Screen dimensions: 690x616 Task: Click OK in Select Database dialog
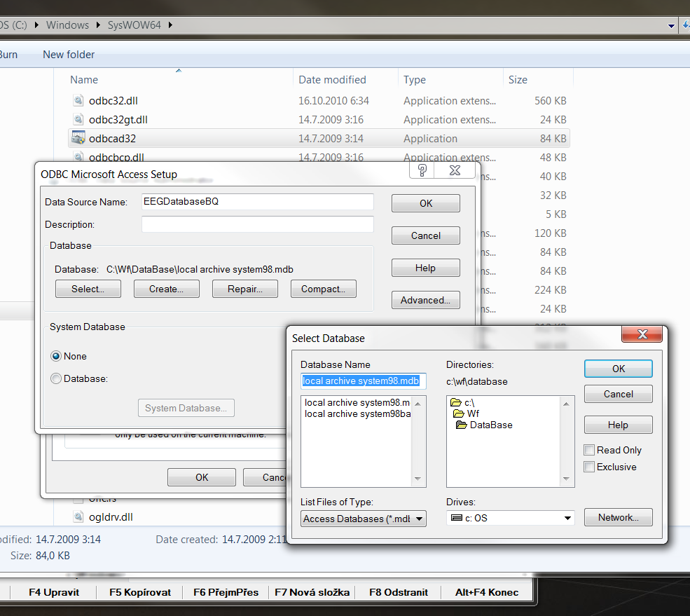(619, 369)
